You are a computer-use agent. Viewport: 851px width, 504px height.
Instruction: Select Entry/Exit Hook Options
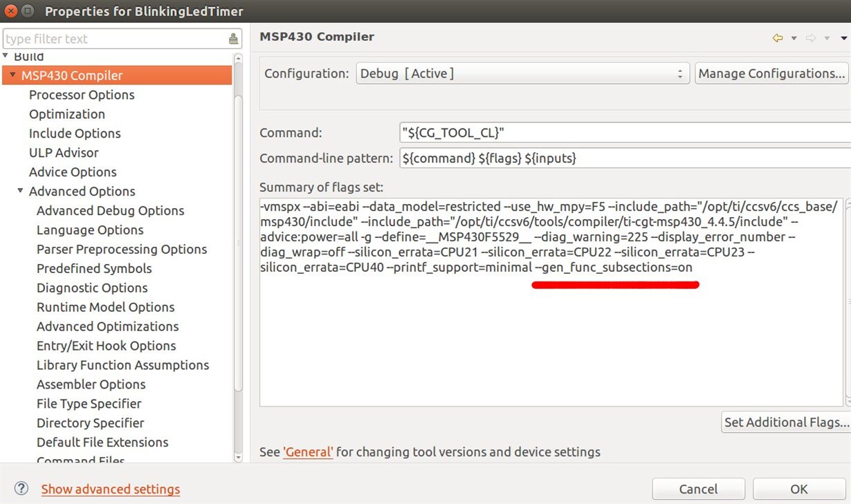pos(107,346)
